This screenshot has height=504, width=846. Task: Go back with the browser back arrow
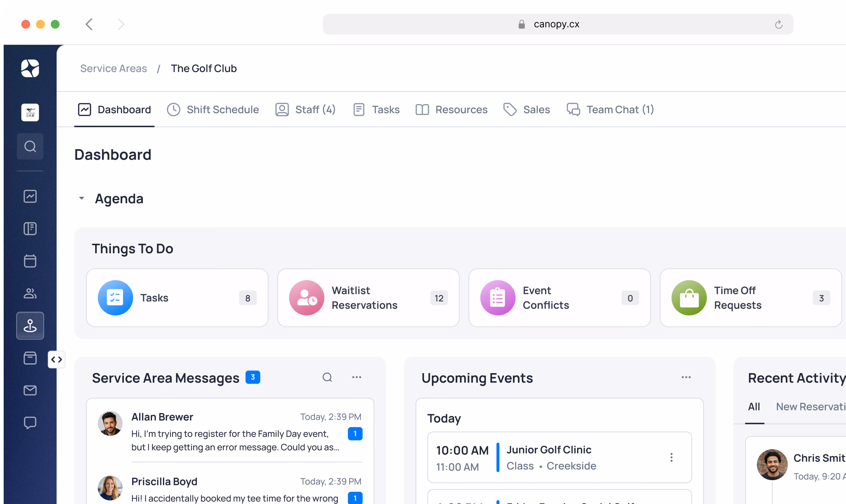point(89,24)
